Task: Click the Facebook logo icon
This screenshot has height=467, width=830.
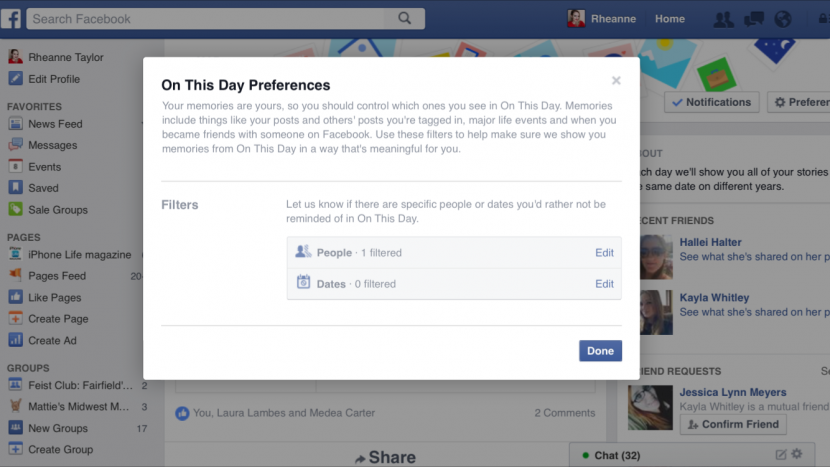Action: click(11, 19)
